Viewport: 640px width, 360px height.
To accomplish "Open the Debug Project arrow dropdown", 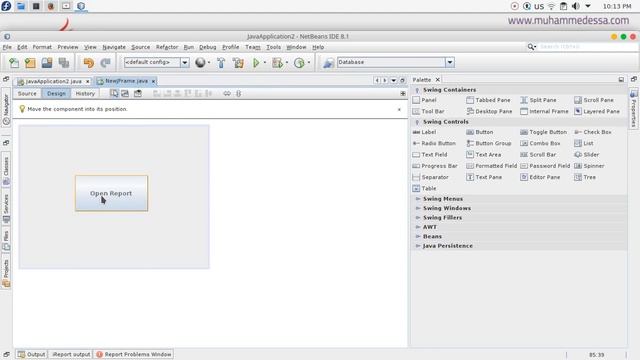I will (x=287, y=62).
